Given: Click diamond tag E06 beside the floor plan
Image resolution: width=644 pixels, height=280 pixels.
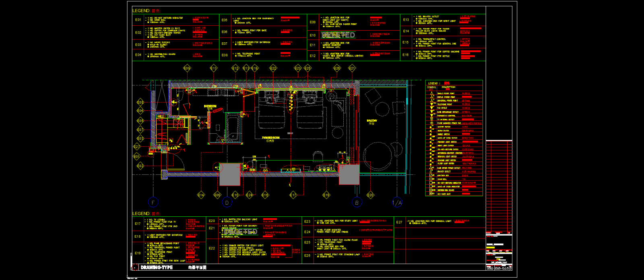Looking at the screenshot, I should (x=140, y=120).
